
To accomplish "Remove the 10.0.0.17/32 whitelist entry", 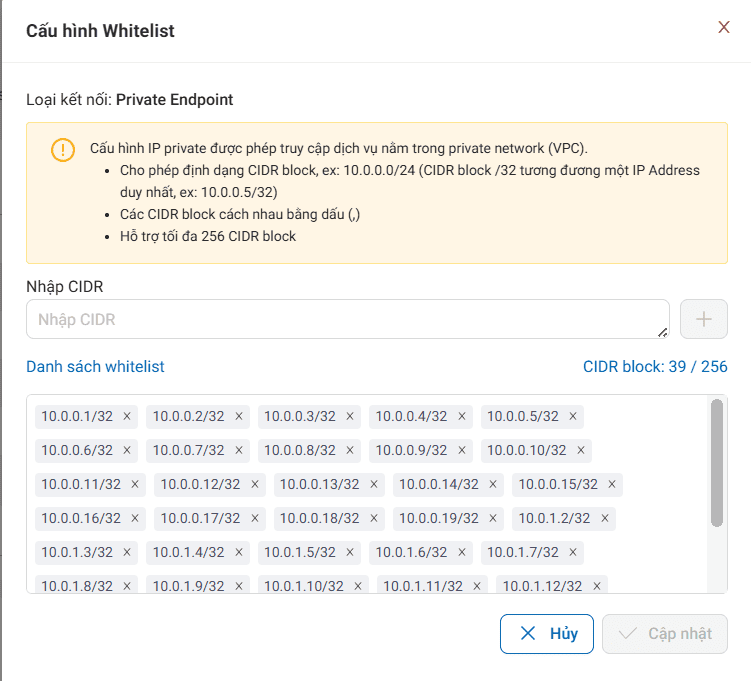I will [255, 518].
